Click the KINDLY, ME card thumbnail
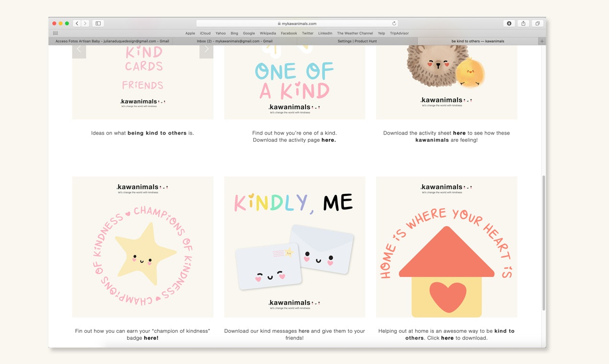 click(294, 246)
